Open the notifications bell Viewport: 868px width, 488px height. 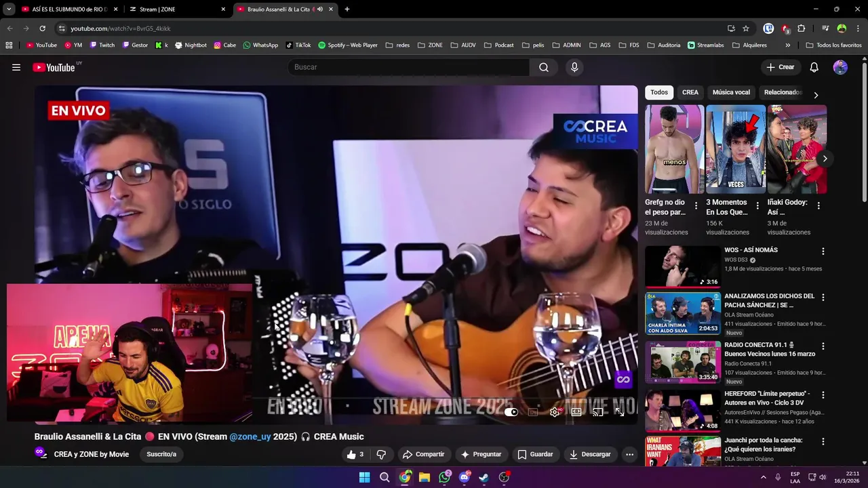pos(814,67)
